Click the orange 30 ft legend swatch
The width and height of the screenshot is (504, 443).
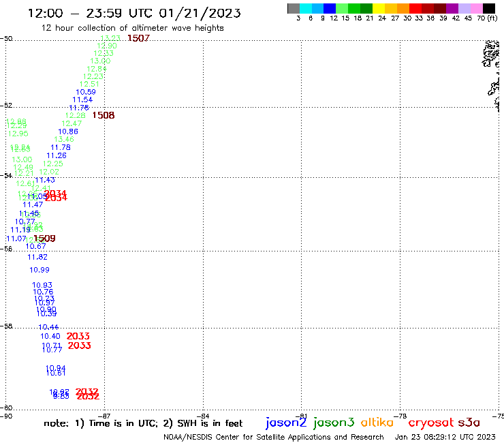[403, 8]
